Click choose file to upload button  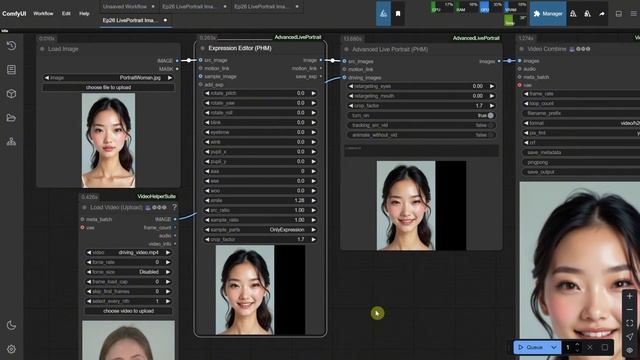pos(108,87)
